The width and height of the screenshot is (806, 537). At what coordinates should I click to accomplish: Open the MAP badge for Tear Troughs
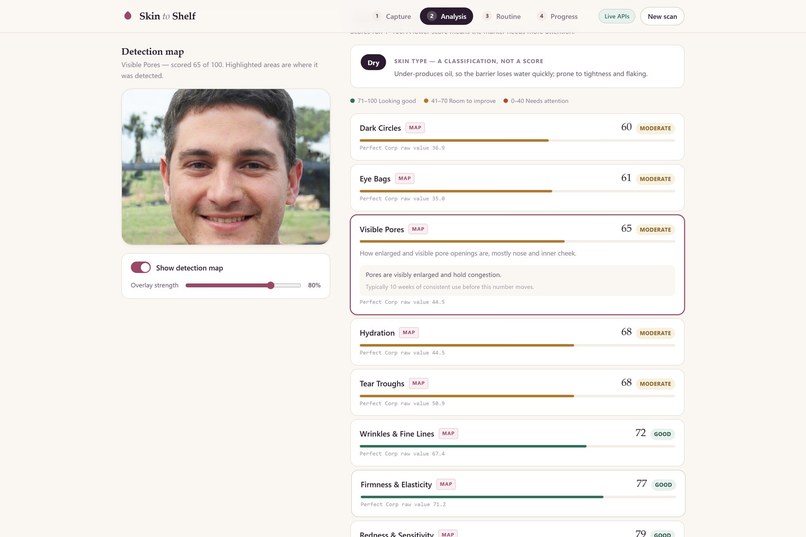click(x=418, y=383)
